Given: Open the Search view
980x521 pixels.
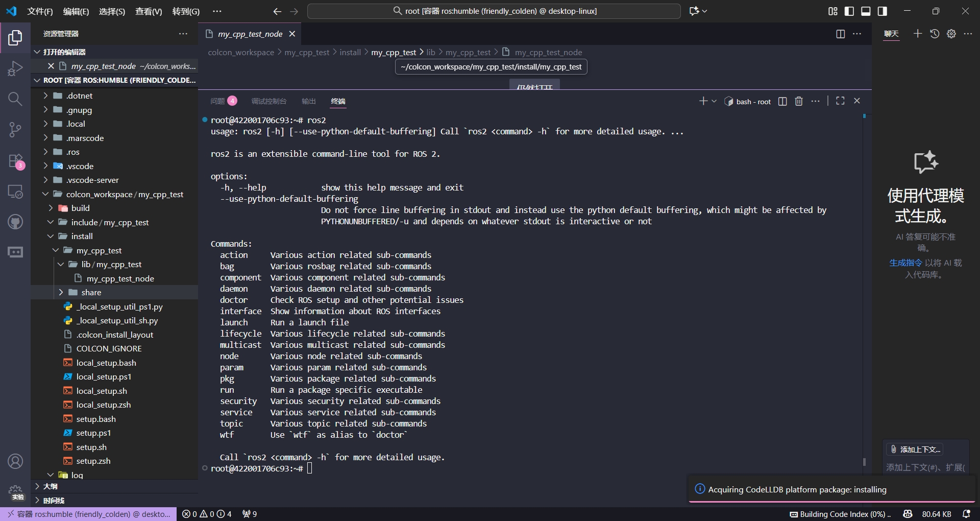Looking at the screenshot, I should pos(15,99).
